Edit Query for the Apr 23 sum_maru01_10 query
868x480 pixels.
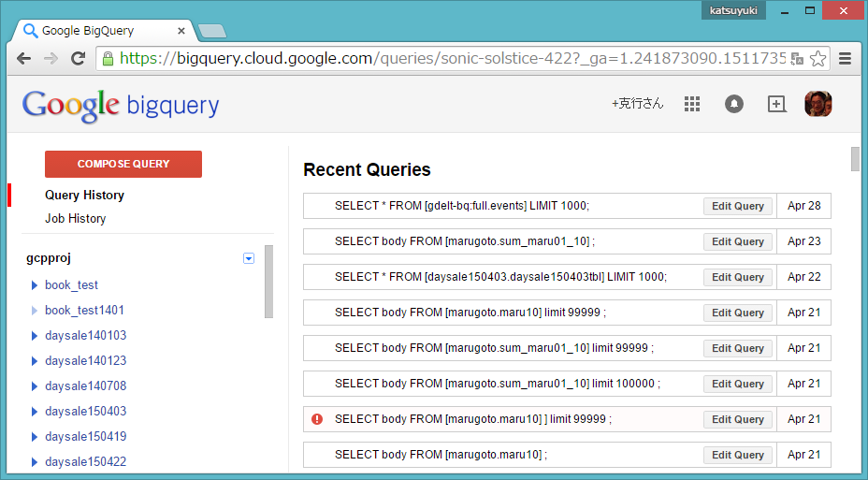[738, 241]
